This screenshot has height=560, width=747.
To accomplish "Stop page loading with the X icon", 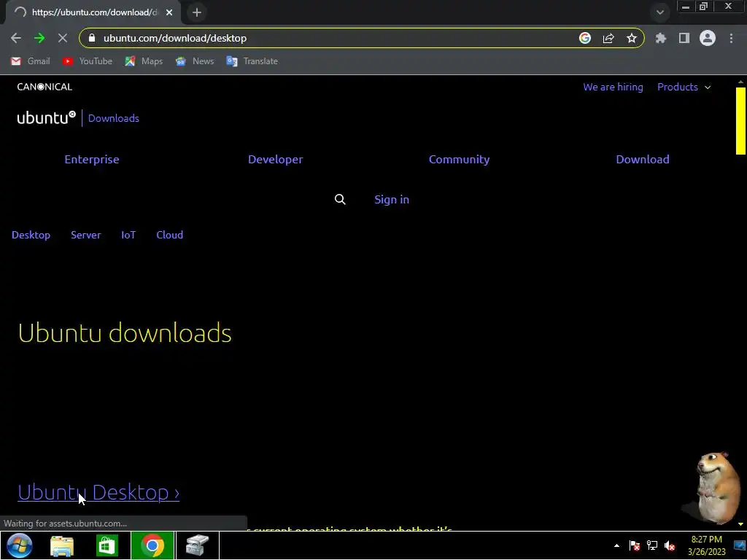I will pyautogui.click(x=63, y=38).
